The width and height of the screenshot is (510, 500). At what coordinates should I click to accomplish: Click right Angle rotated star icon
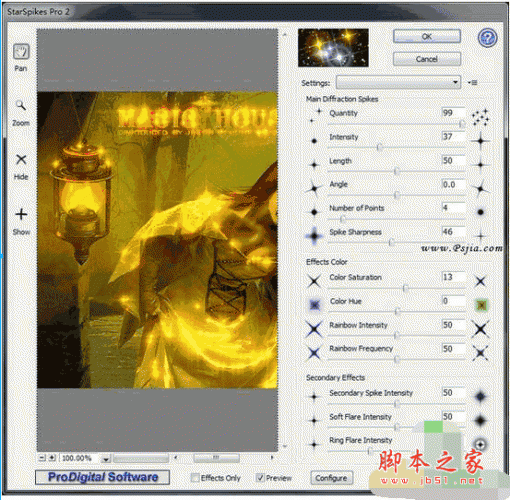(x=480, y=189)
